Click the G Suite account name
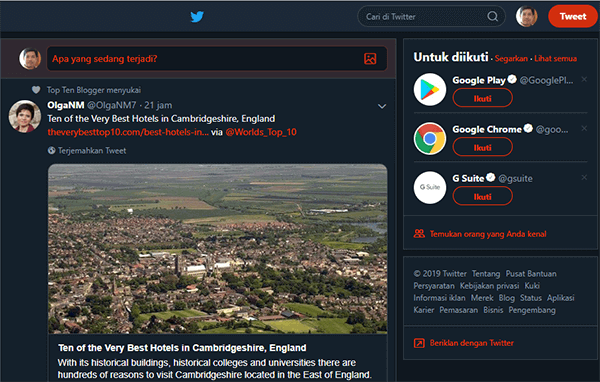The width and height of the screenshot is (600, 382). pos(468,178)
